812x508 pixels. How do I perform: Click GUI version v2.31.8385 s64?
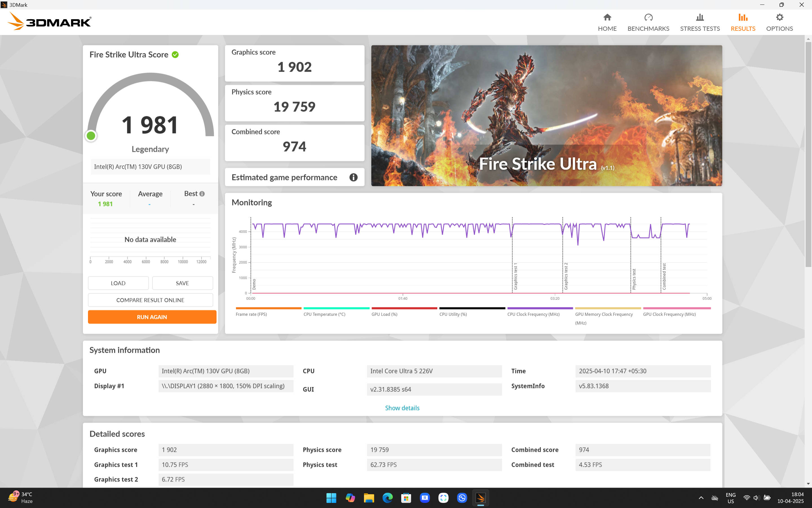point(434,389)
